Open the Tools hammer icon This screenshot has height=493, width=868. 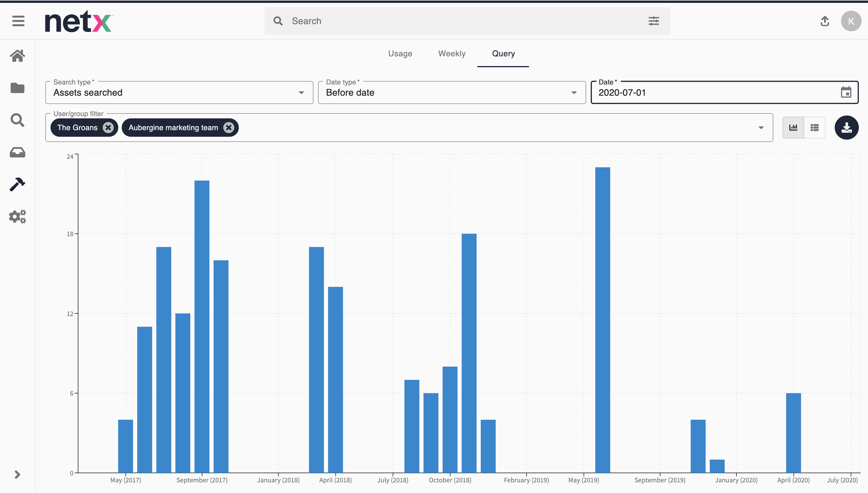[x=18, y=184]
